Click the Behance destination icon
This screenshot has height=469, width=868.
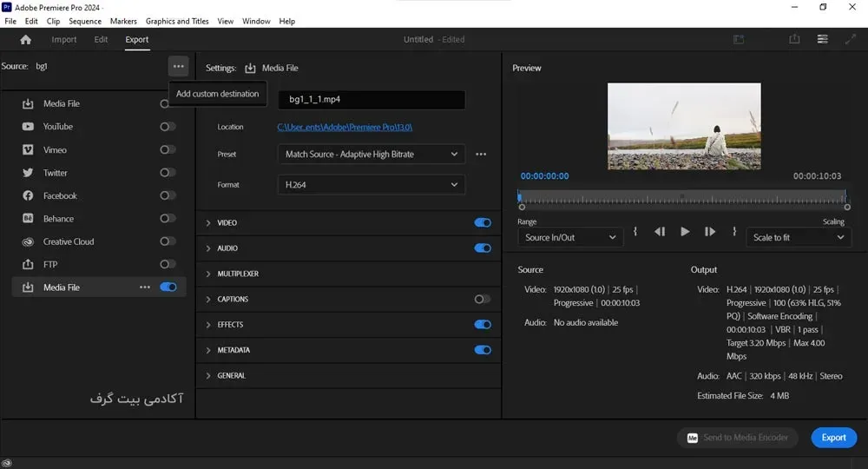click(28, 218)
